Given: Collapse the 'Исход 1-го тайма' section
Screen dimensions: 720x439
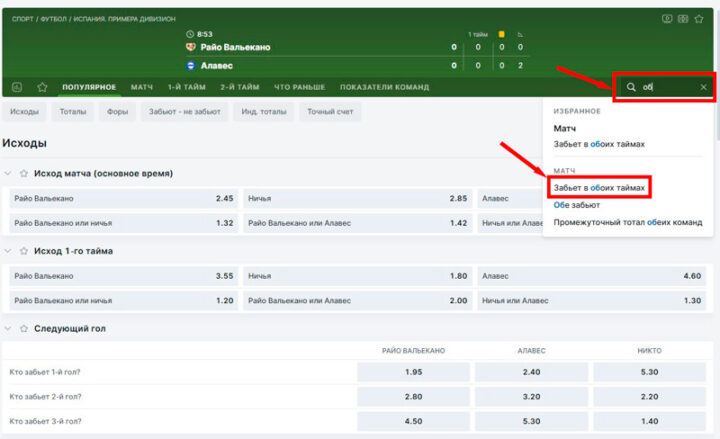Looking at the screenshot, I should coord(9,250).
